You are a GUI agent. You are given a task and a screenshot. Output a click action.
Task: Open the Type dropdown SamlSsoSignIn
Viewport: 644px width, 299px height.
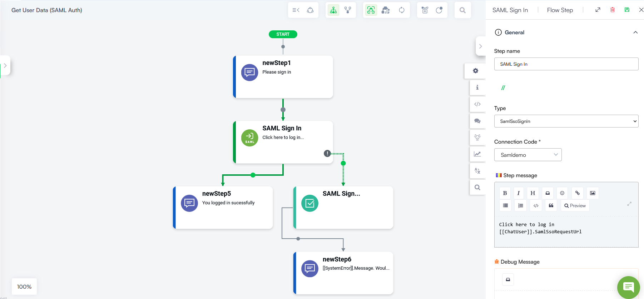pyautogui.click(x=566, y=121)
